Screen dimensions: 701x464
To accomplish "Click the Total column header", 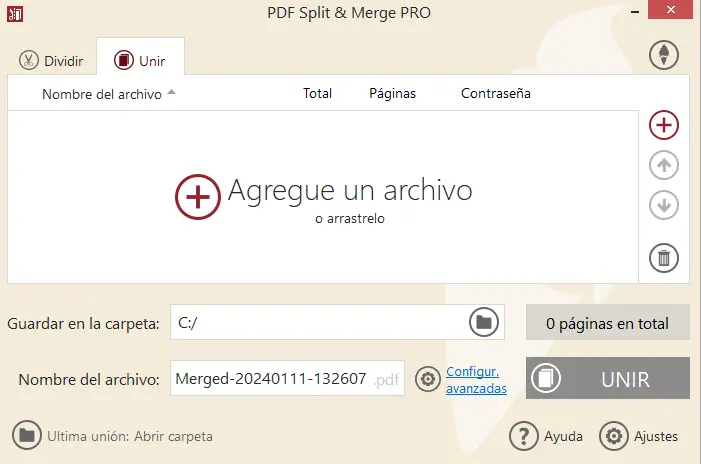I will 317,93.
